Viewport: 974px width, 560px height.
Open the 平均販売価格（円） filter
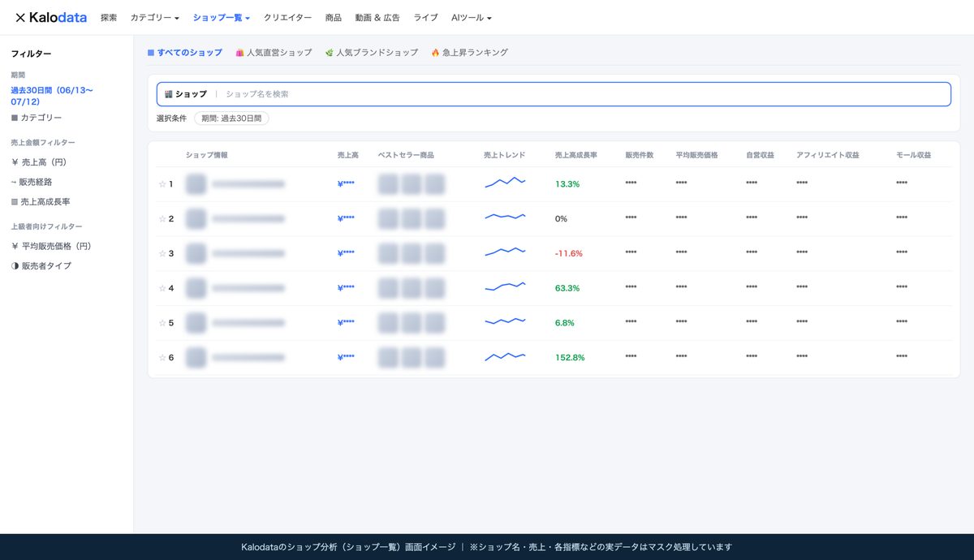pos(51,246)
